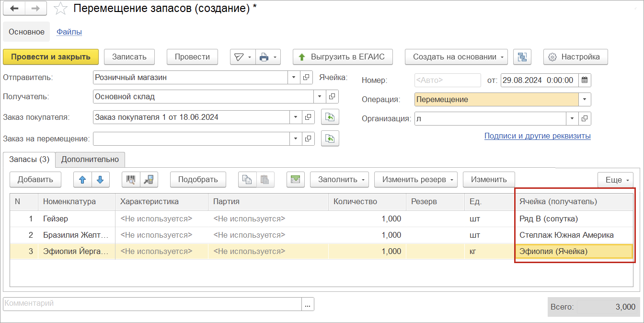
Task: Switch to the Дополнительно tab
Action: (x=90, y=160)
